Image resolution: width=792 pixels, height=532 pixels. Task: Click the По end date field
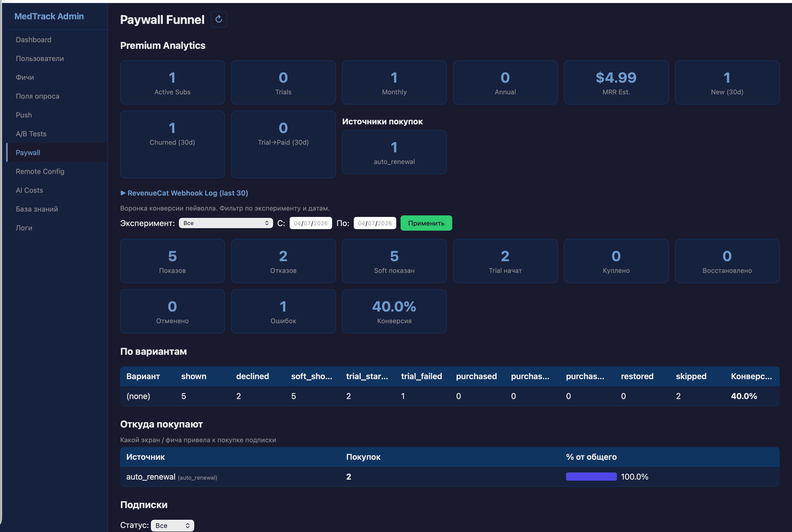click(374, 223)
